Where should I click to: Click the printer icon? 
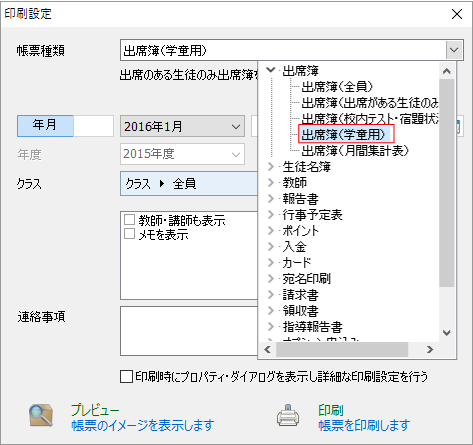click(288, 415)
